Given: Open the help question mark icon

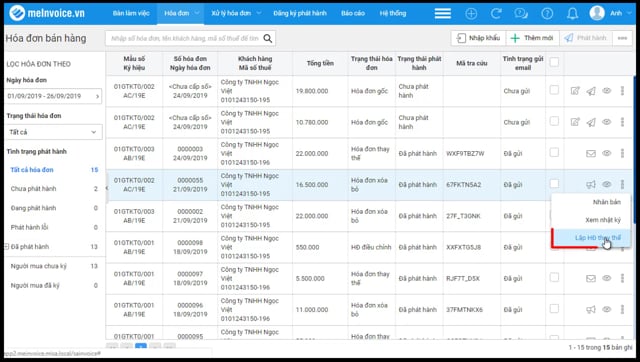Looking at the screenshot, I should pos(547,13).
